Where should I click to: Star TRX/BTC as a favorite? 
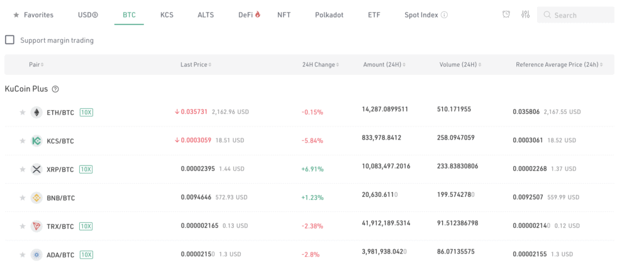click(23, 226)
